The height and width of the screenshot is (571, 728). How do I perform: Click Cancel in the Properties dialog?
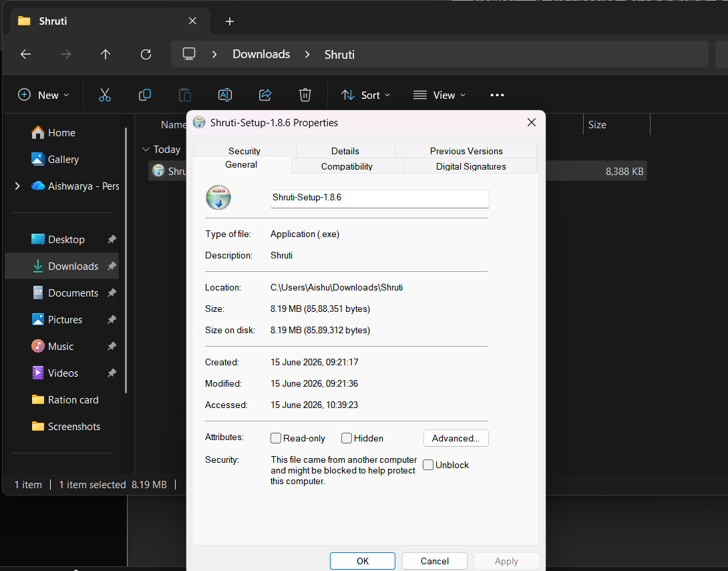[x=435, y=561]
